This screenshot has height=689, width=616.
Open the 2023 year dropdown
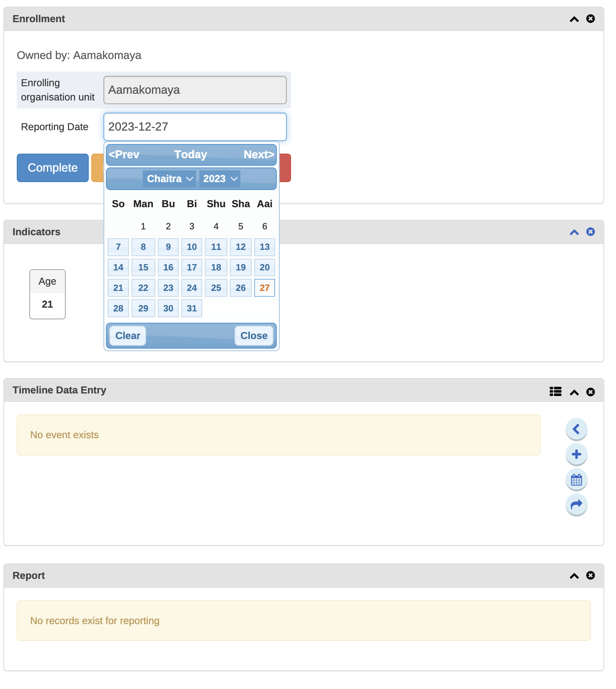coord(220,179)
